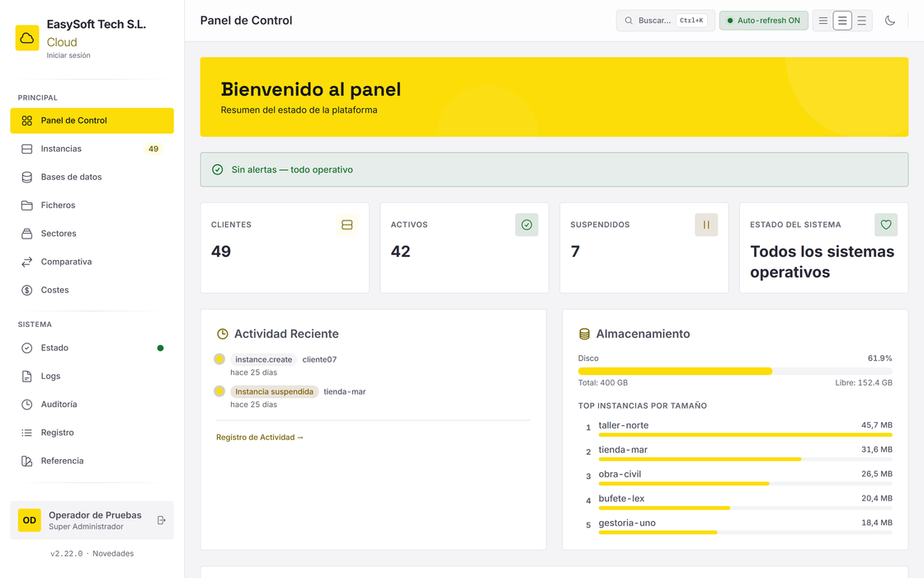Click Iniciar sesión under the logo
This screenshot has height=578, width=924.
[68, 55]
